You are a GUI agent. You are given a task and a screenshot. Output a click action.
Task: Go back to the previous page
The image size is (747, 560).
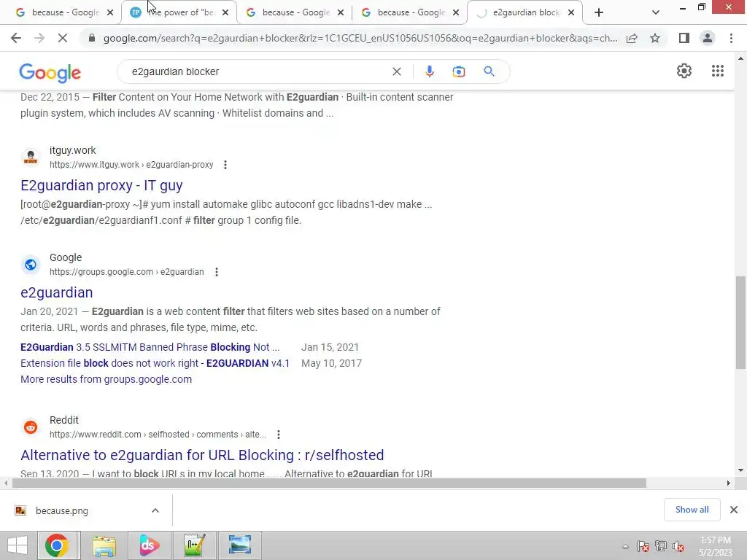[x=16, y=38]
